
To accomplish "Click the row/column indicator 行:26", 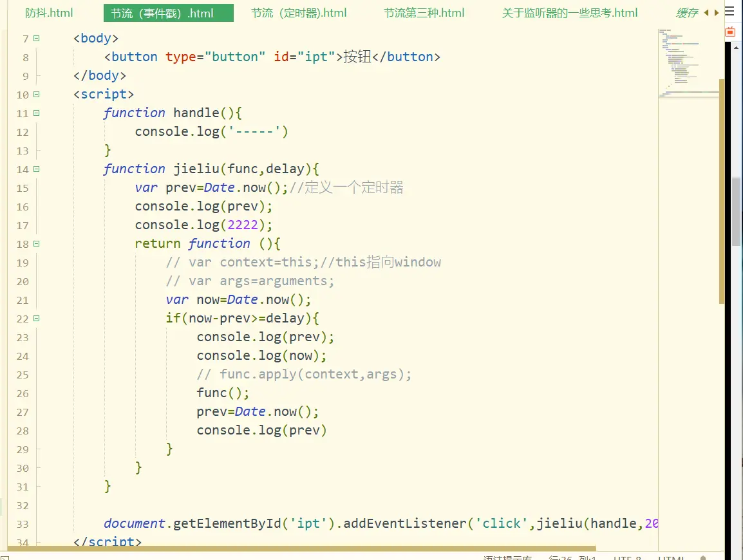I will [572, 557].
